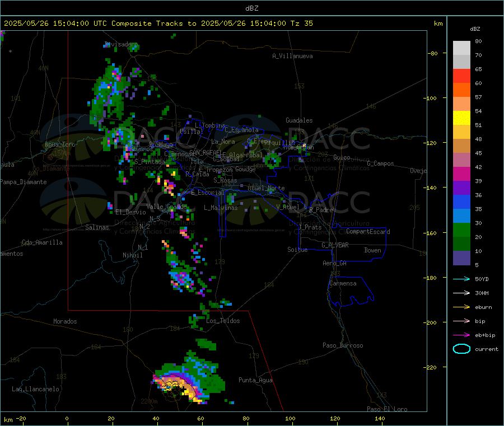Image resolution: width=504 pixels, height=426 pixels.
Task: Click the km label at the bottom-left
Action: tap(8, 420)
